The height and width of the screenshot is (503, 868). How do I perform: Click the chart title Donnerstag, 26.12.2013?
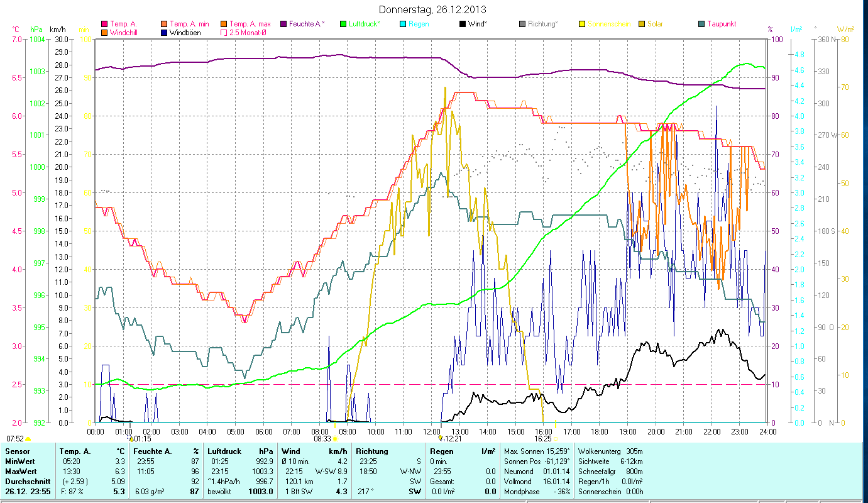432,9
